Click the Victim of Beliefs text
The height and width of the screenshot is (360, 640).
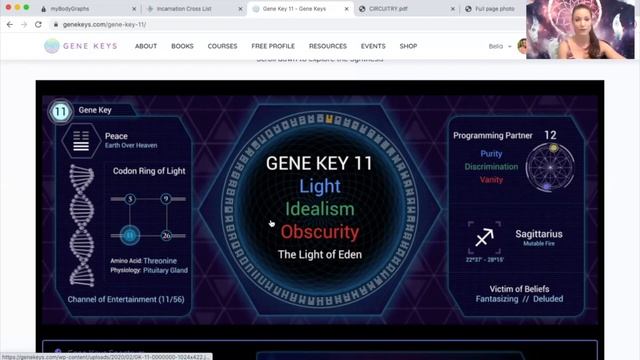pyautogui.click(x=519, y=289)
